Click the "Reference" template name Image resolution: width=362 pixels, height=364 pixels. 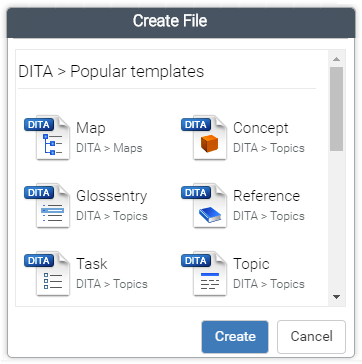click(266, 196)
